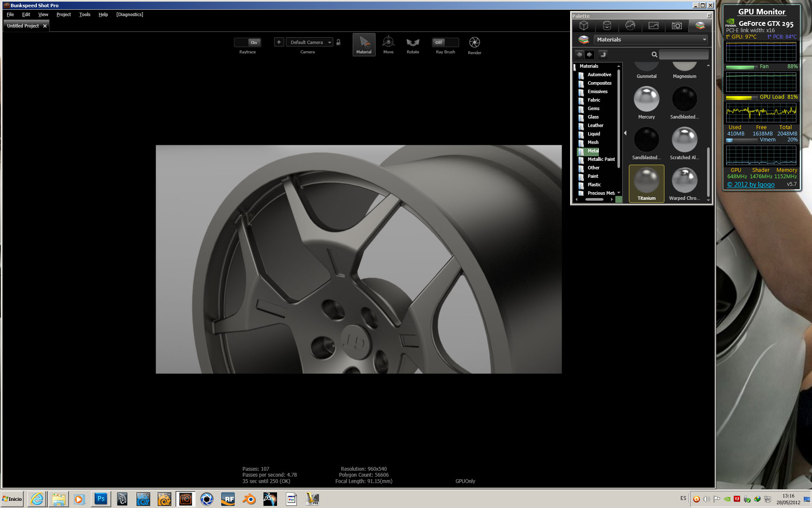Activate the Rotate tool
The width and height of the screenshot is (812, 508).
(413, 45)
